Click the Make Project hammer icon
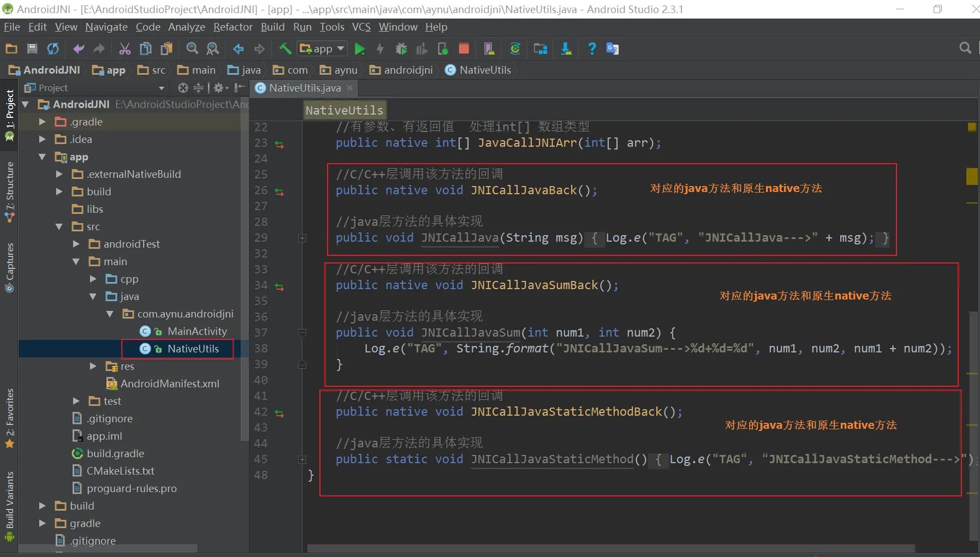Screen dimensions: 980x557 pos(285,49)
